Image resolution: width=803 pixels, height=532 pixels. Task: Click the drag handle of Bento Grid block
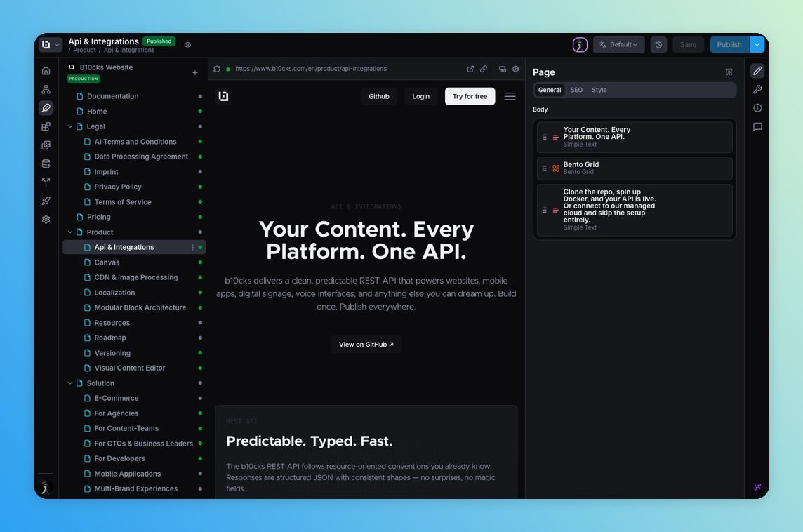point(545,168)
